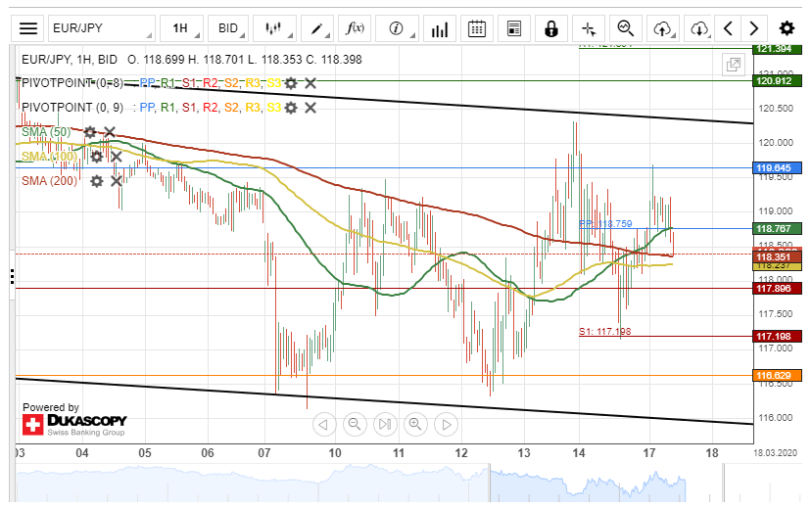This screenshot has height=510, width=812.
Task: Open SMA (200) settings gear
Action: click(x=96, y=181)
